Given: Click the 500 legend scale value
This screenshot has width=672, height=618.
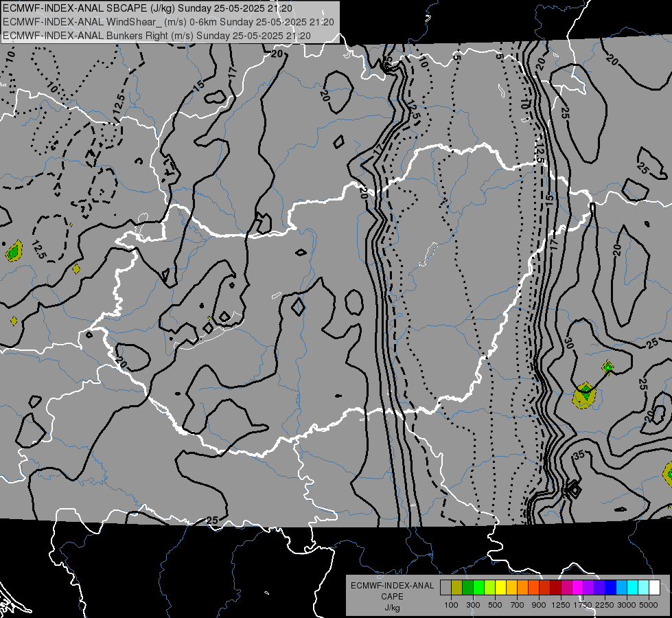Looking at the screenshot, I should tap(495, 605).
